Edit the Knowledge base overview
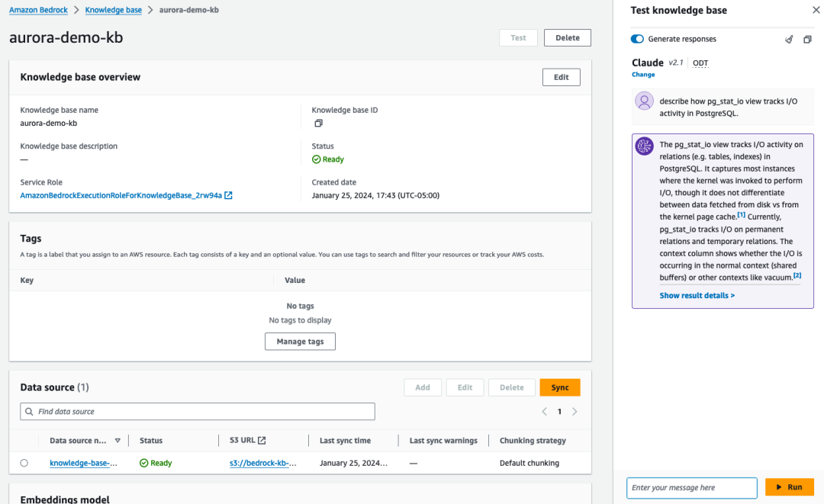The width and height of the screenshot is (824, 504). [x=562, y=77]
